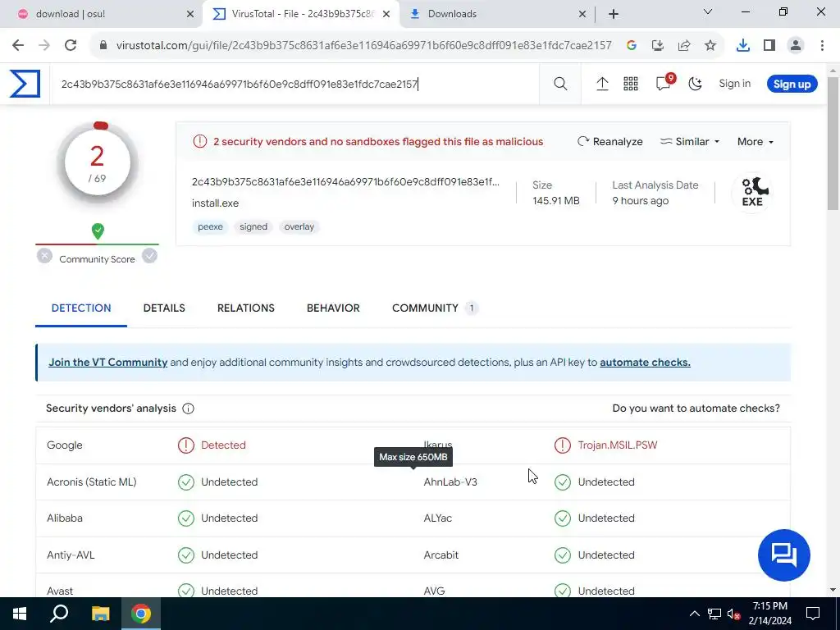Click the VirusTotal logo icon
840x630 pixels.
pos(25,84)
